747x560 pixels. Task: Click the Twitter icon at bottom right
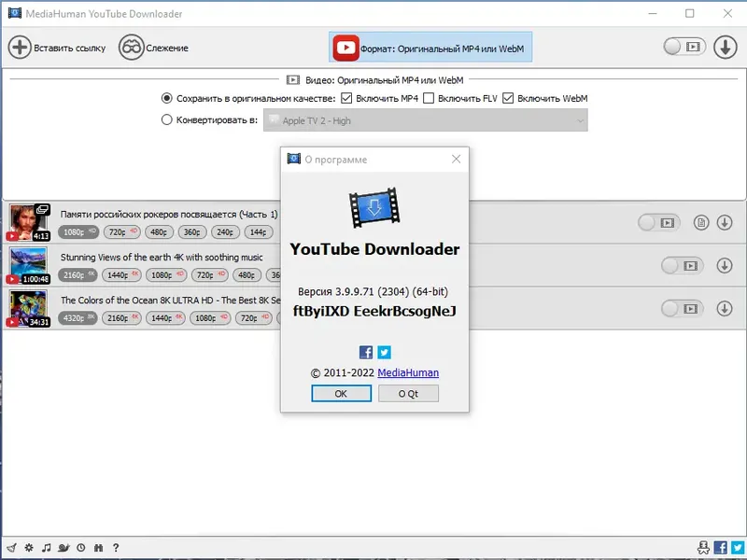737,550
